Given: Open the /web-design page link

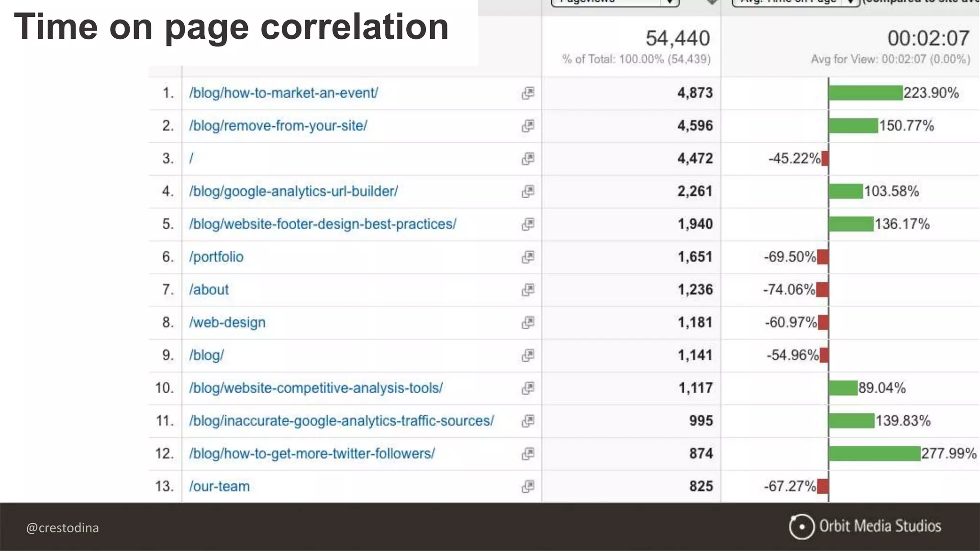Looking at the screenshot, I should (227, 322).
